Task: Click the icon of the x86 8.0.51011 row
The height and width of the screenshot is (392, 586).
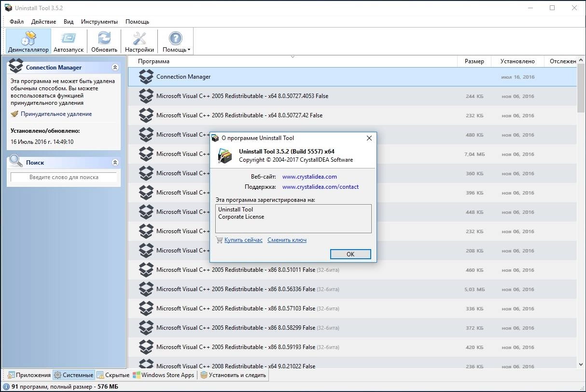Action: pyautogui.click(x=146, y=270)
